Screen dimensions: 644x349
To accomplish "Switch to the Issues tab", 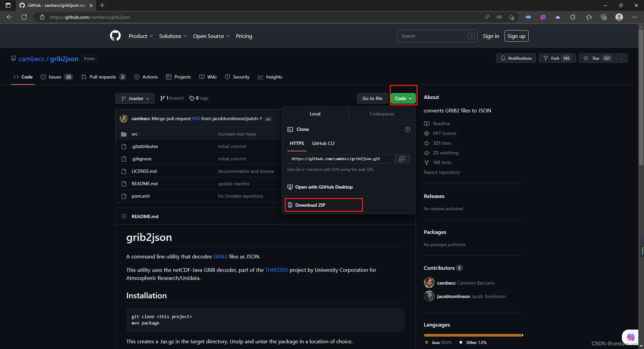I will pos(56,77).
